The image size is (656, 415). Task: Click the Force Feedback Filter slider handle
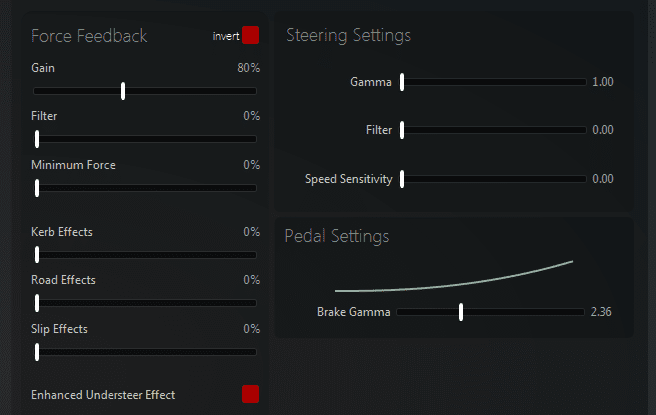[x=37, y=139]
